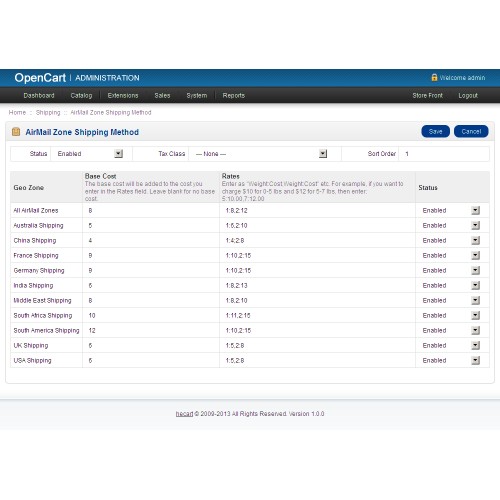Click the Welcome admin text
Viewport: 500px width, 500px height.
point(462,78)
